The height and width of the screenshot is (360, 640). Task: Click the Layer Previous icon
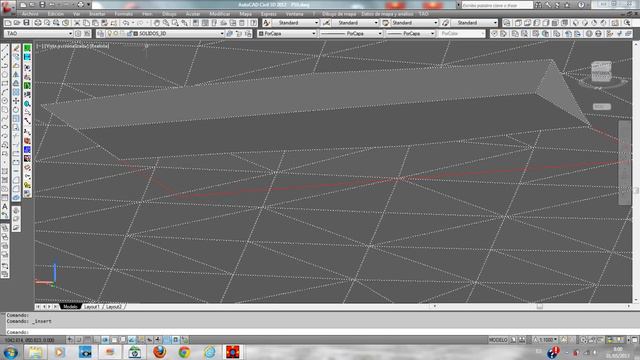239,33
